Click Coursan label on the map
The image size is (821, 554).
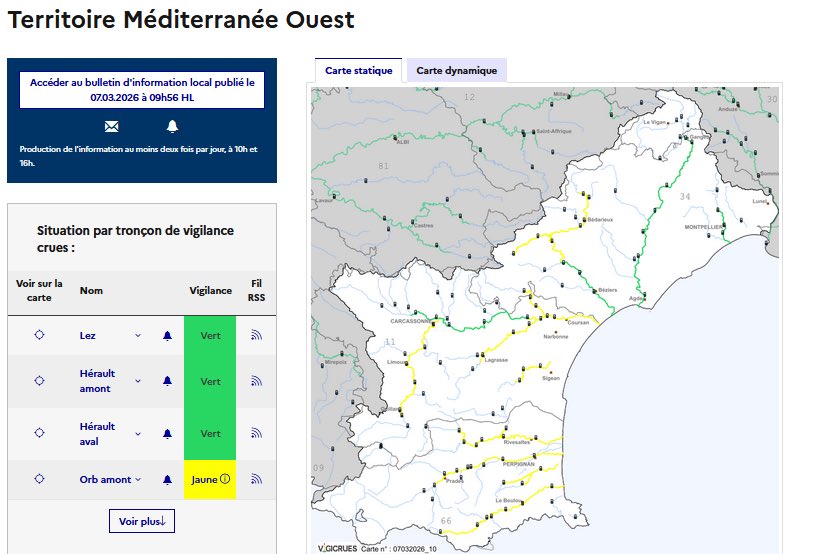579,323
